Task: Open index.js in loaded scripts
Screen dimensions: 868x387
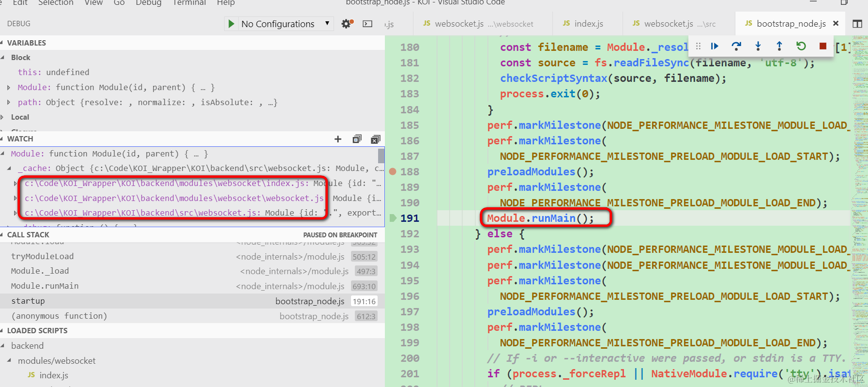Action: [x=53, y=375]
